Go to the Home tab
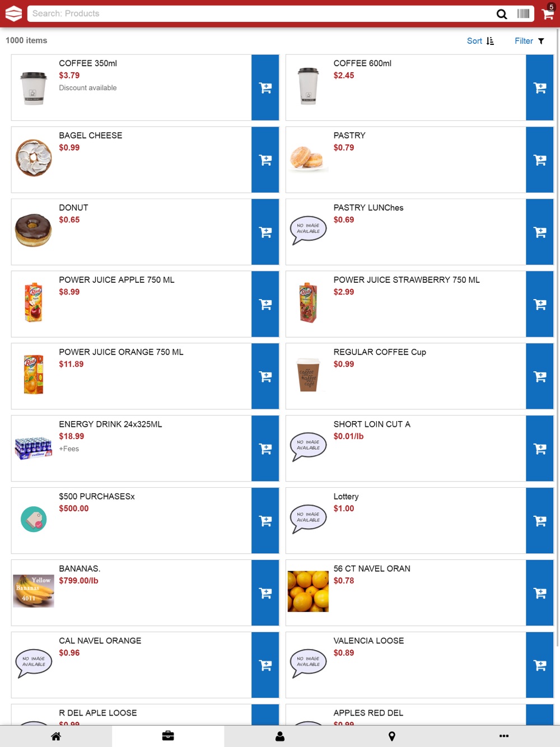 (x=56, y=736)
